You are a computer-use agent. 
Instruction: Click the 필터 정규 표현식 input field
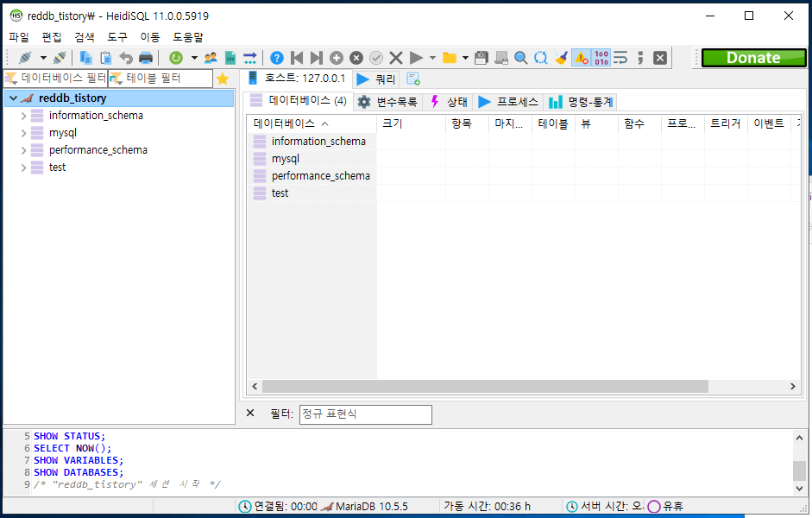click(x=366, y=414)
